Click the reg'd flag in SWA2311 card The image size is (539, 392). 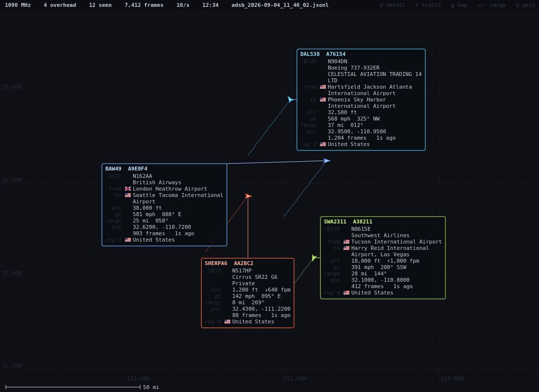click(346, 293)
